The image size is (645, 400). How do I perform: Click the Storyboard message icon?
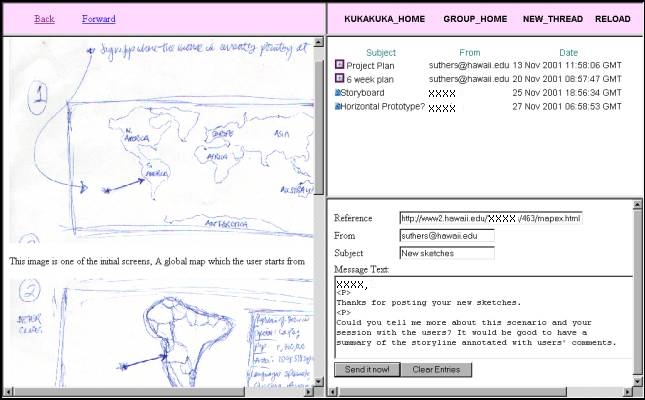(338, 92)
